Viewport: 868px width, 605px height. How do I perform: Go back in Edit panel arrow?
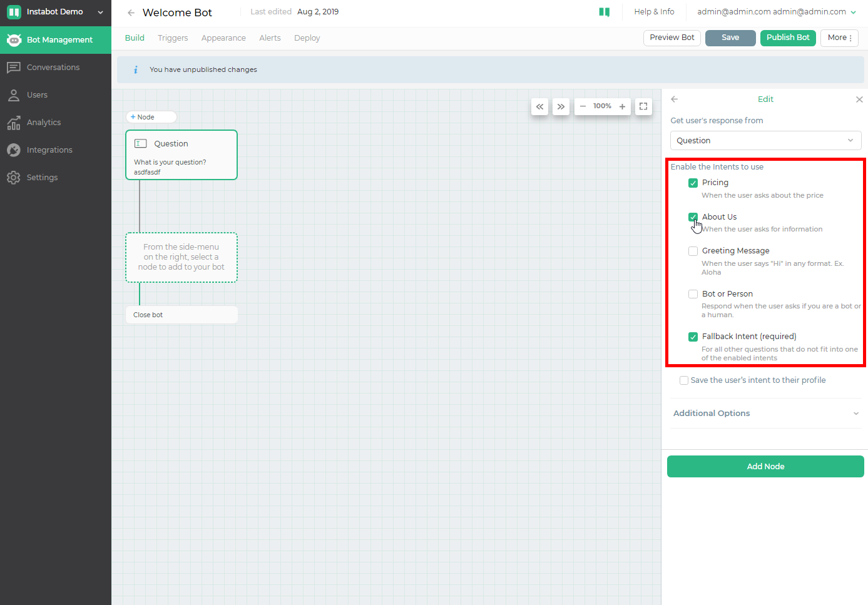[675, 99]
